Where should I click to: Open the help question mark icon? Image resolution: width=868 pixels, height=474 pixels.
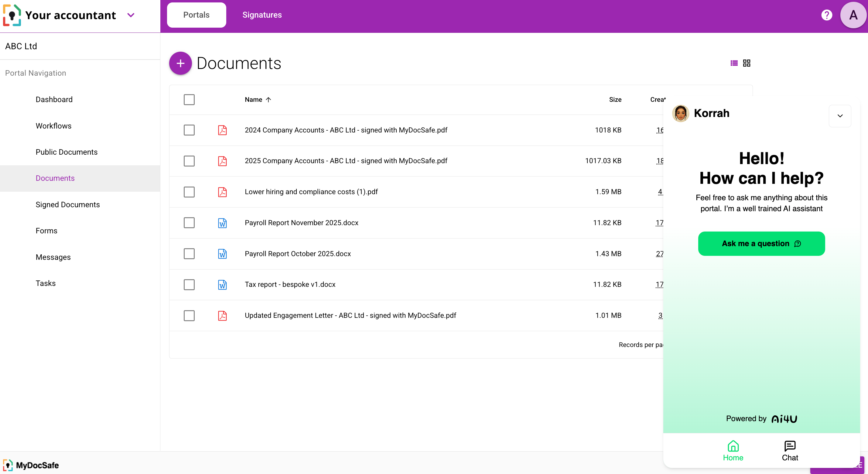(827, 15)
